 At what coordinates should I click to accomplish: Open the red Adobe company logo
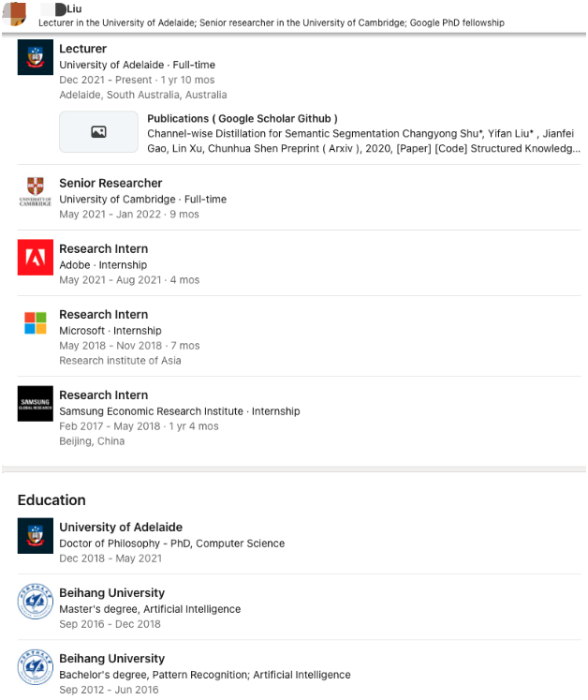click(x=36, y=257)
